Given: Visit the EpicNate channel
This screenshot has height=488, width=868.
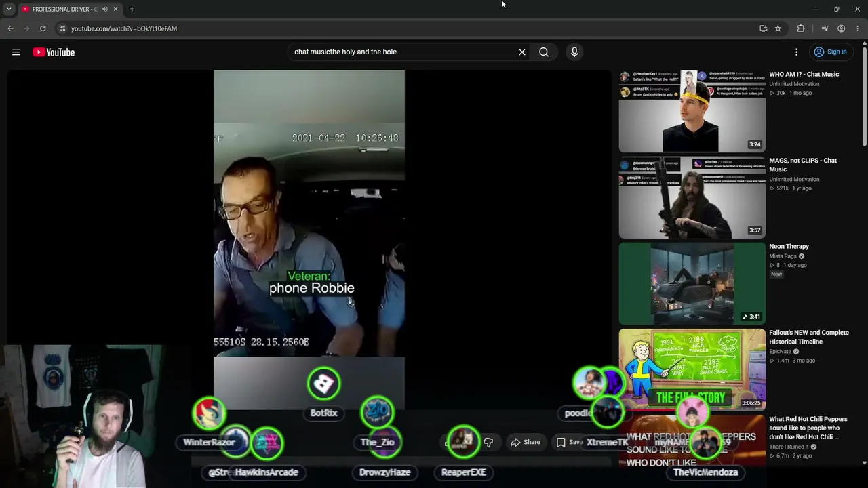Looking at the screenshot, I should point(780,352).
